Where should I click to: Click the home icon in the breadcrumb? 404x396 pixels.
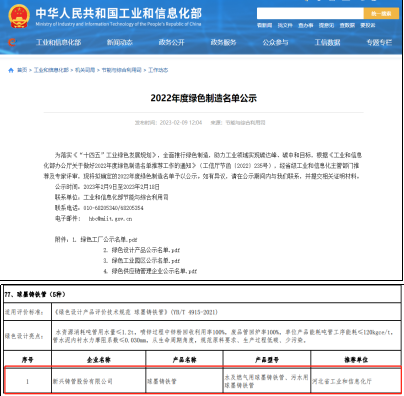point(11,70)
